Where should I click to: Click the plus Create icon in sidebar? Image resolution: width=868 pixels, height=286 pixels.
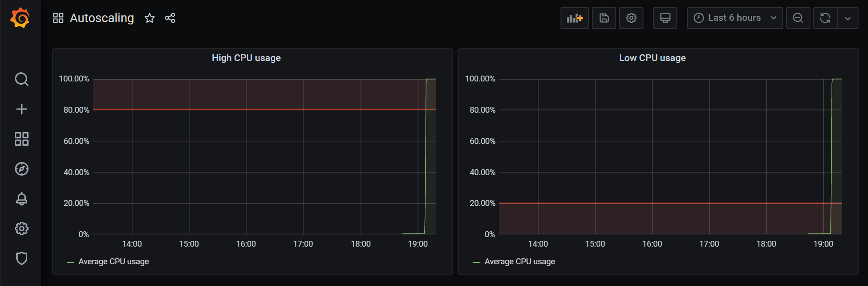(21, 109)
